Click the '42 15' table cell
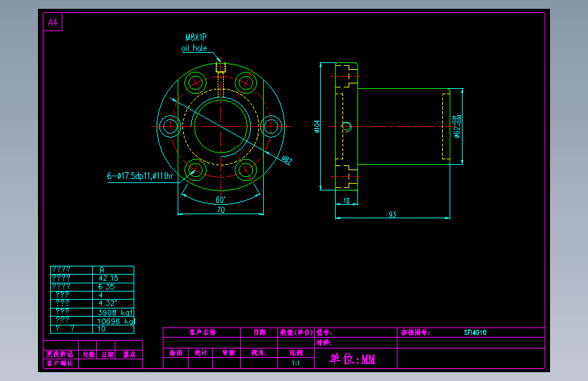Viewport: 588px width, 381px height. [109, 278]
